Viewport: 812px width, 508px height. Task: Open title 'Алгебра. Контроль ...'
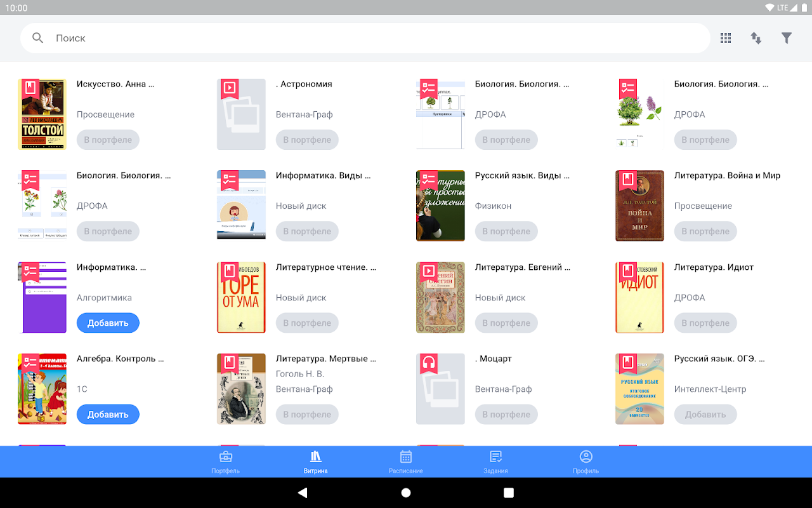[121, 359]
